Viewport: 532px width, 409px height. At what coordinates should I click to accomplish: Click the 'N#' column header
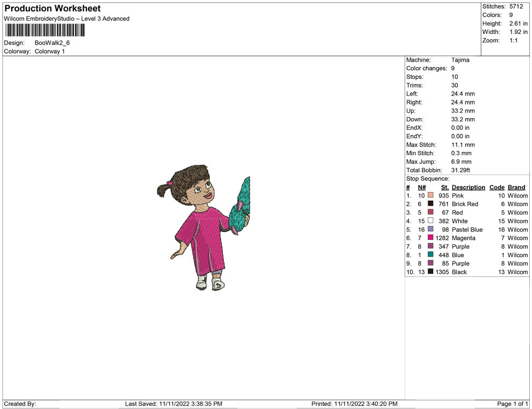(x=422, y=187)
